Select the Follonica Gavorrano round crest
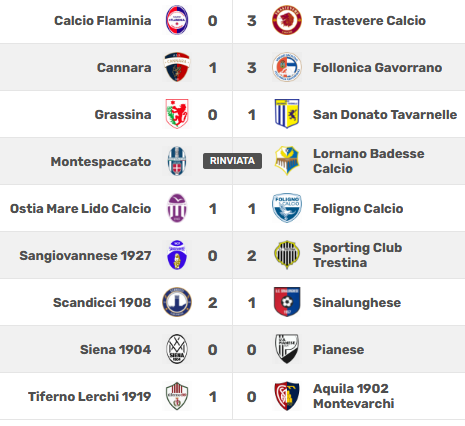 [x=287, y=67]
